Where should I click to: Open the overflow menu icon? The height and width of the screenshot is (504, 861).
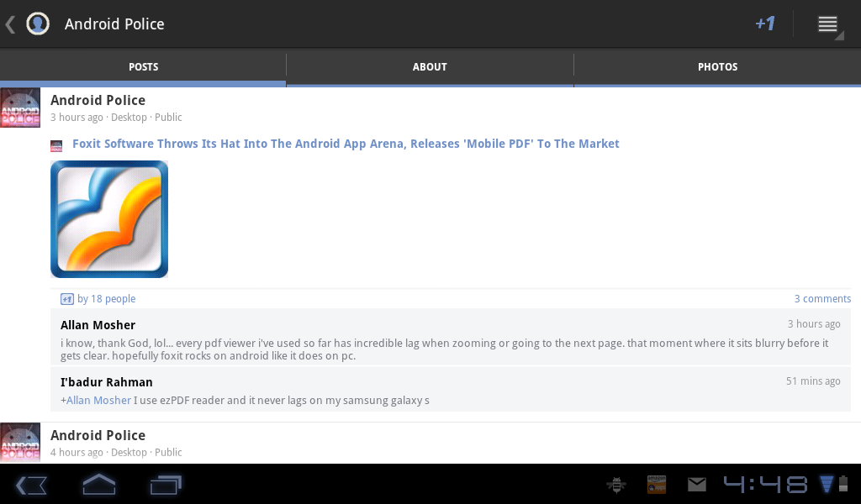[x=828, y=24]
